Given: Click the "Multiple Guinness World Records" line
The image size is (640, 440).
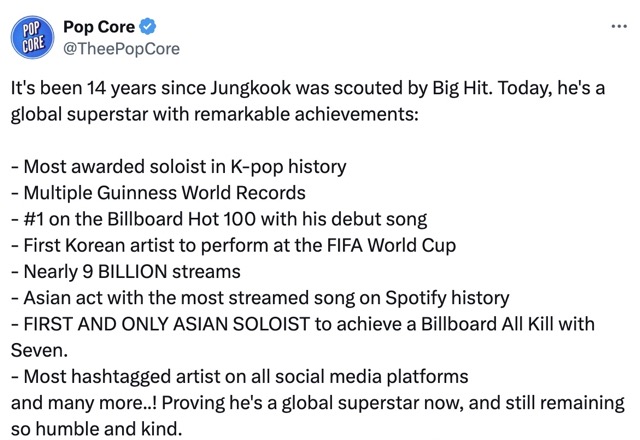Looking at the screenshot, I should tap(158, 192).
